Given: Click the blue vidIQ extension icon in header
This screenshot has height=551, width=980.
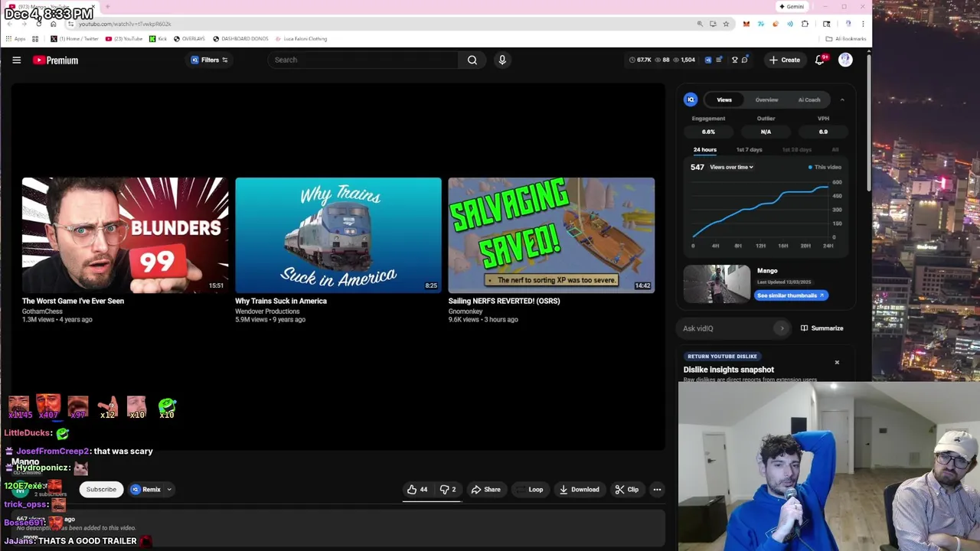Looking at the screenshot, I should tap(708, 60).
